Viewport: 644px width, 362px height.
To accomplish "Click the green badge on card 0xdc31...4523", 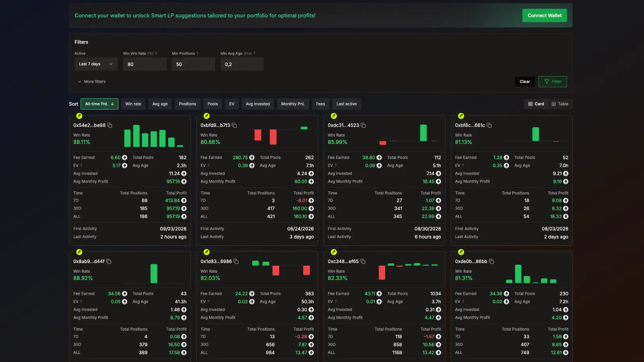I will coord(334,116).
